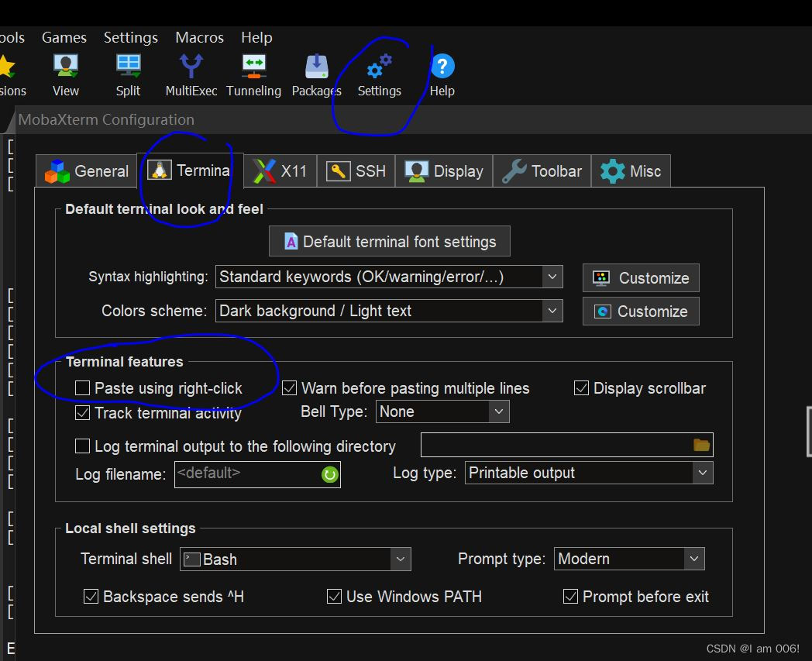Open the Settings gears toolbar icon
The height and width of the screenshot is (661, 812).
(x=380, y=75)
